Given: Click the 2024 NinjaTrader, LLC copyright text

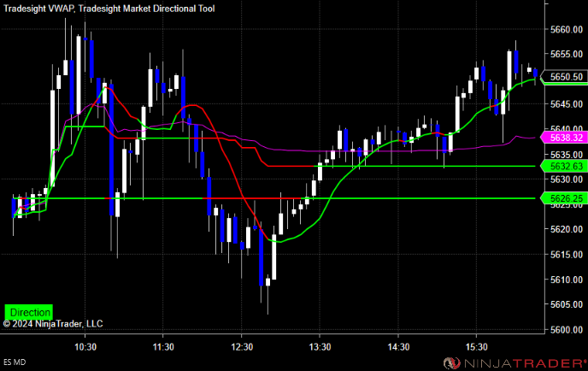Looking at the screenshot, I should pyautogui.click(x=53, y=324).
